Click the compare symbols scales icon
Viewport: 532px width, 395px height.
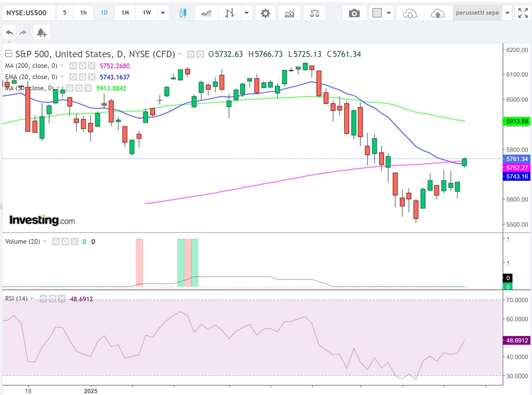pyautogui.click(x=314, y=13)
